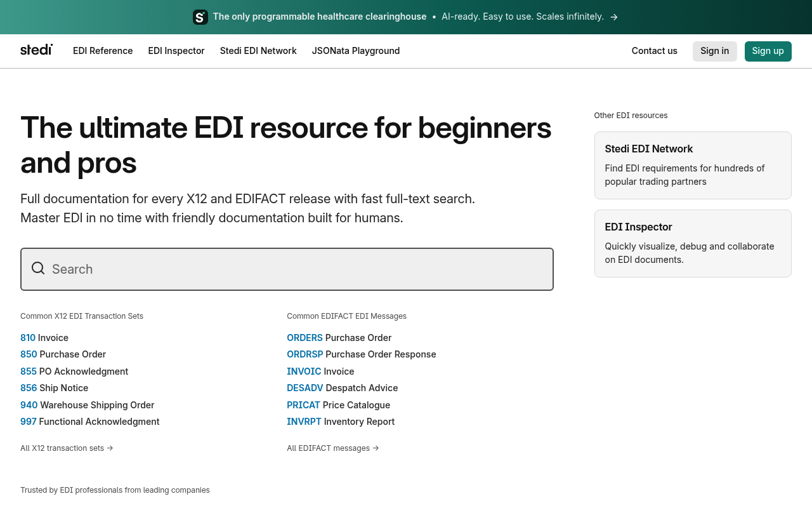Click the banner arrow after 'Scales infinitely'

coord(613,17)
